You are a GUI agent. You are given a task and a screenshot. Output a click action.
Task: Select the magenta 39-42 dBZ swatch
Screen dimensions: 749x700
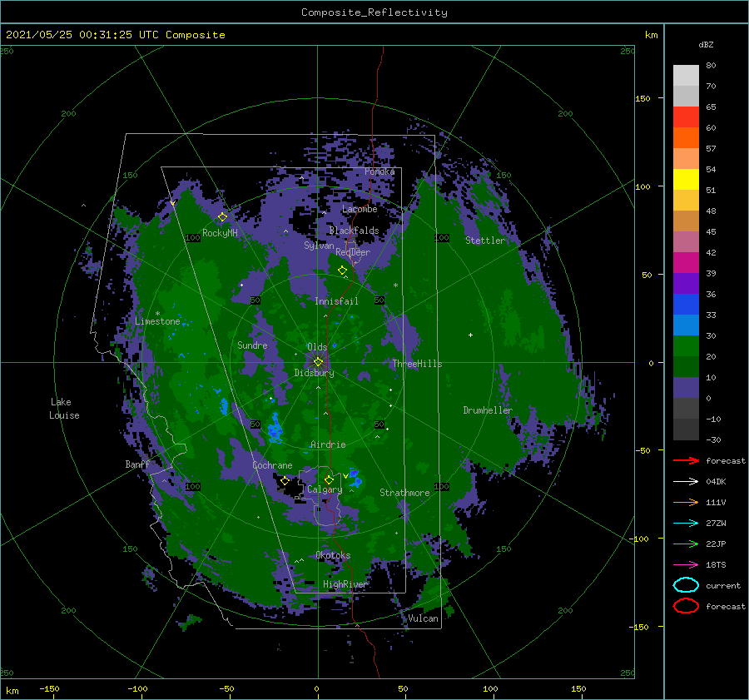coord(686,262)
